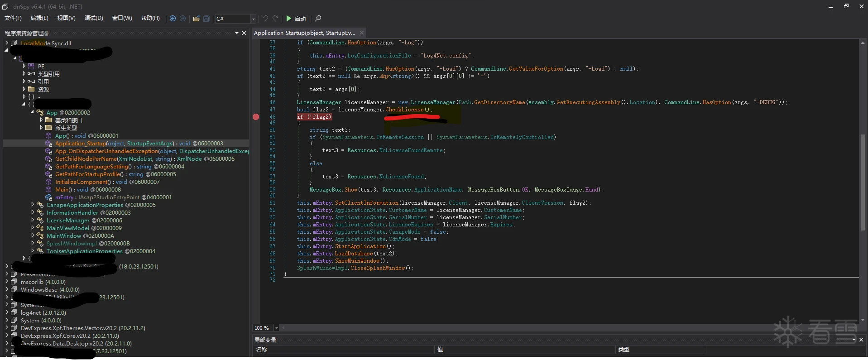Click the code editor vertical scrollbar
Screen dimensions: 868x360
(x=863, y=181)
